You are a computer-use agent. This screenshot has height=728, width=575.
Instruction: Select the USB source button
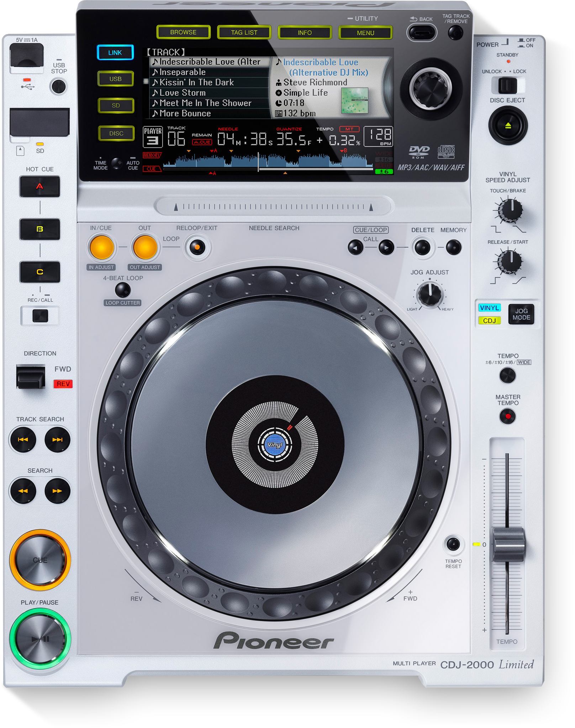116,79
